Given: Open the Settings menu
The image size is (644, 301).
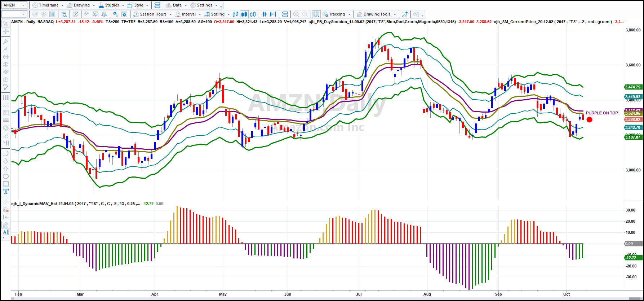Looking at the screenshot, I should tap(204, 5).
